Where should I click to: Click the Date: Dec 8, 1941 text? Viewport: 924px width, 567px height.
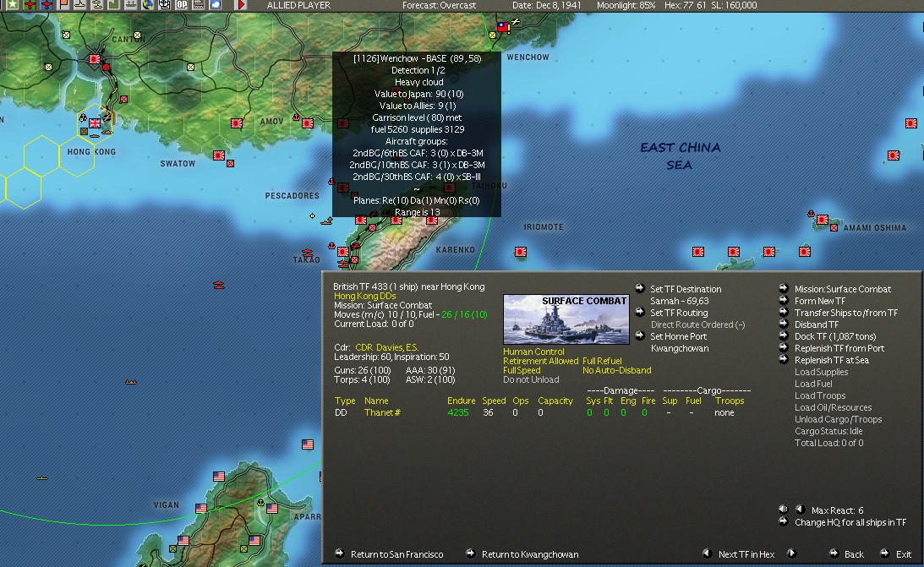(x=547, y=5)
